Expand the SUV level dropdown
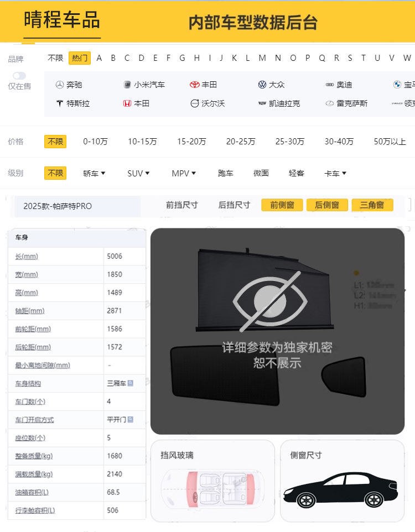Screen dimensions: 415x532 point(138,174)
